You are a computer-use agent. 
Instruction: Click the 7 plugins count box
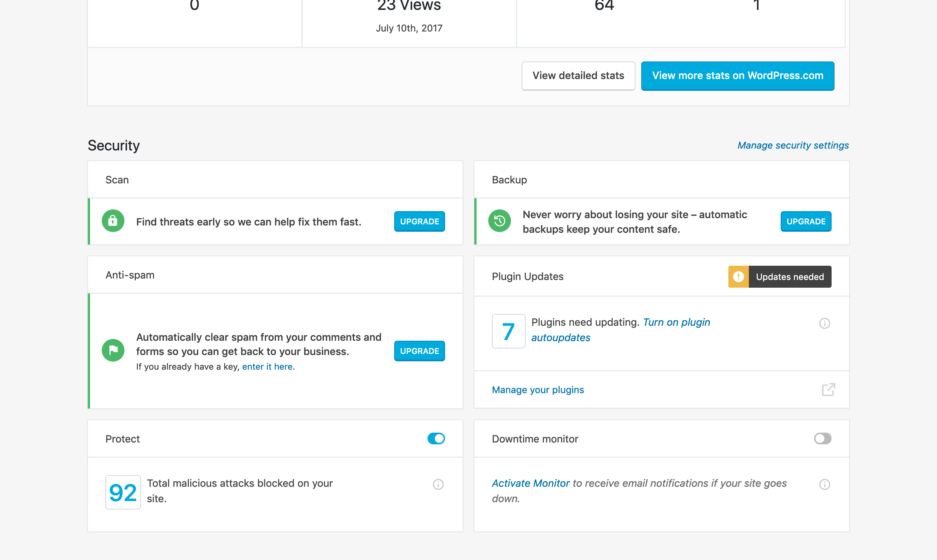508,331
